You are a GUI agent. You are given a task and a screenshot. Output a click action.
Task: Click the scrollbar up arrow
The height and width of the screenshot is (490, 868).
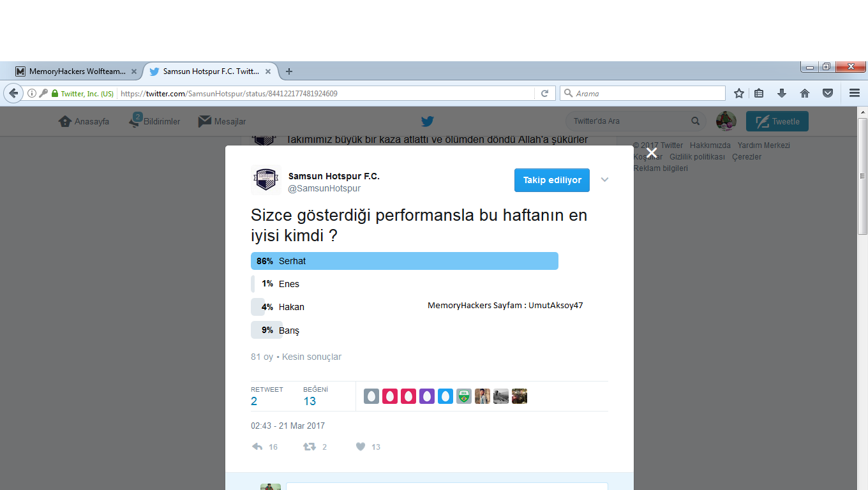click(x=862, y=112)
